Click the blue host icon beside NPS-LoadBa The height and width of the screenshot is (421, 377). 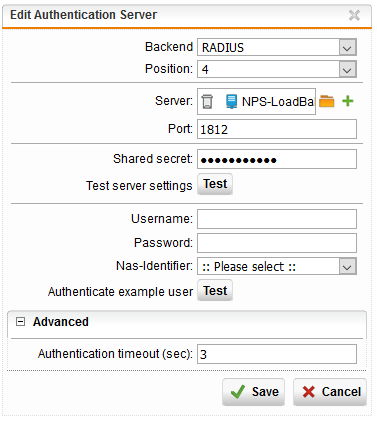point(231,101)
